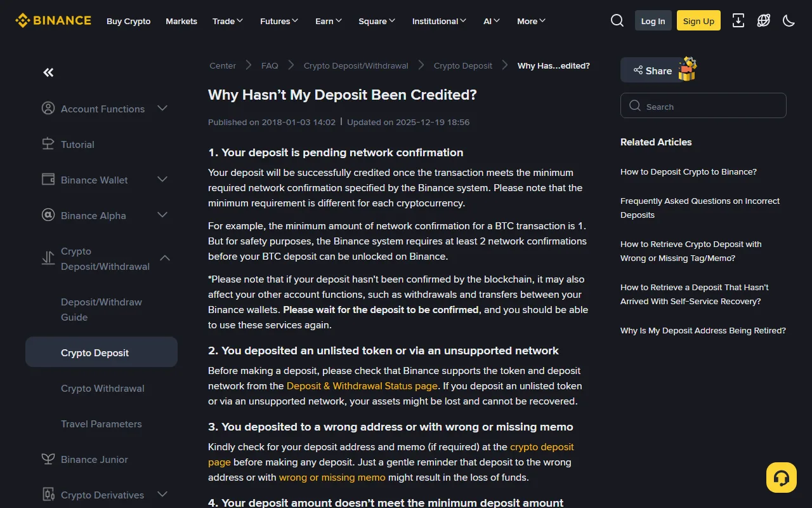The width and height of the screenshot is (812, 508).
Task: Open Markets page
Action: tap(181, 21)
